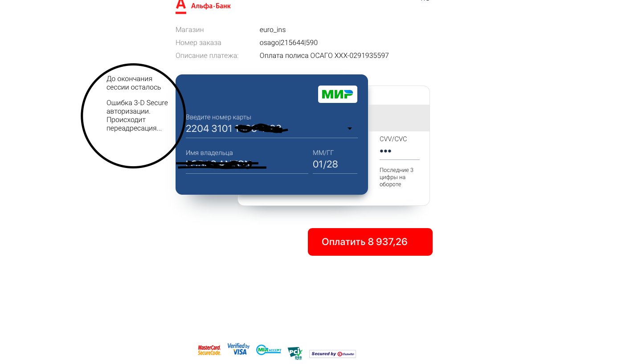Image resolution: width=630 pixels, height=364 pixels.
Task: Click the CVV/CVC code field
Action: (x=400, y=151)
